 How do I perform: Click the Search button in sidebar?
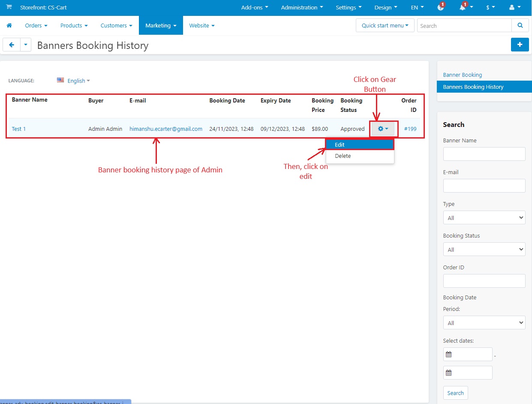pos(455,393)
